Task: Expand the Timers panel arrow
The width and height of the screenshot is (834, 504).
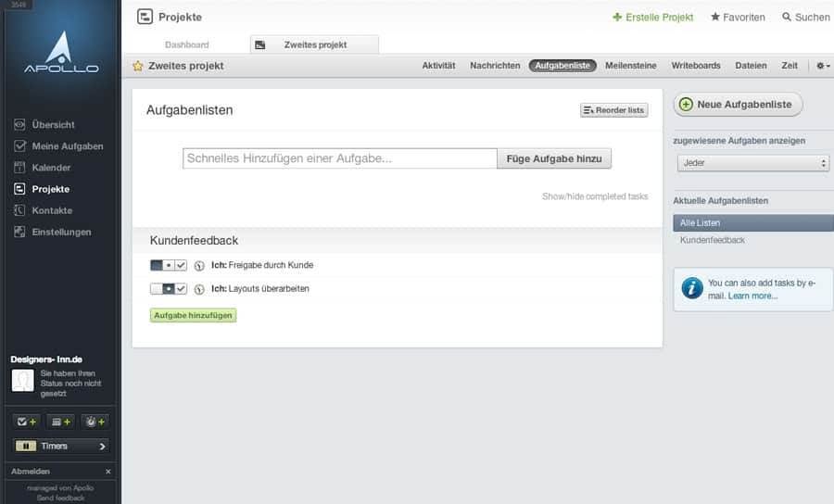Action: tap(102, 446)
